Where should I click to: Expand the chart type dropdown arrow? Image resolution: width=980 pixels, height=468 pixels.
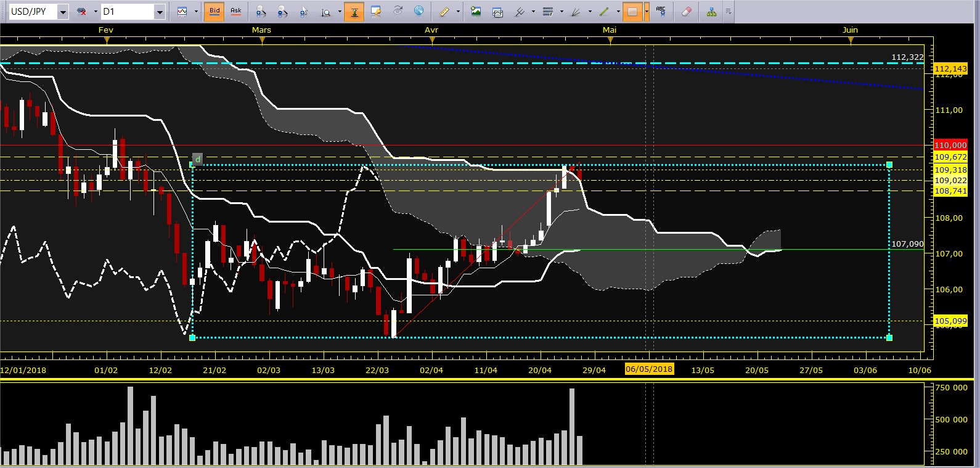(x=196, y=12)
